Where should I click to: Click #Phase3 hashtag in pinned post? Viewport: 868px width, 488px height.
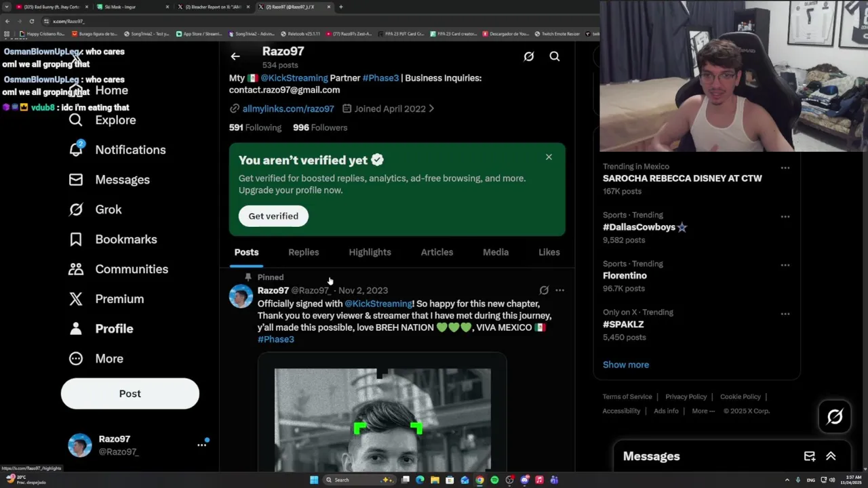point(276,339)
